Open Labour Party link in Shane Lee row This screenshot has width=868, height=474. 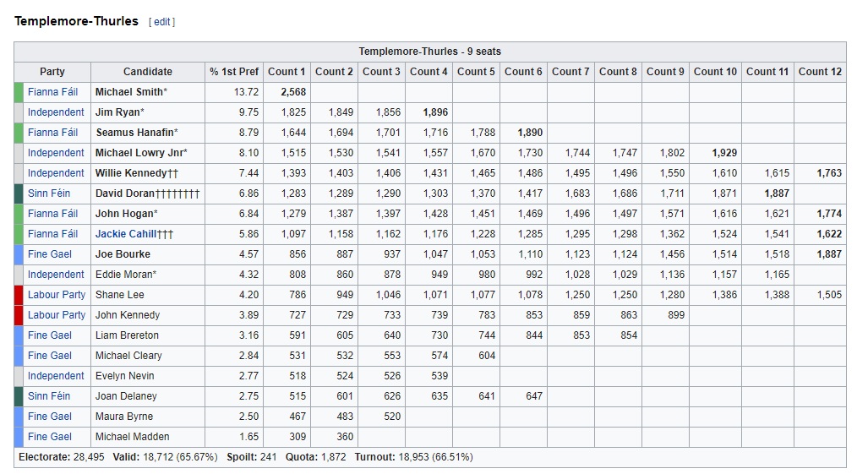(57, 295)
